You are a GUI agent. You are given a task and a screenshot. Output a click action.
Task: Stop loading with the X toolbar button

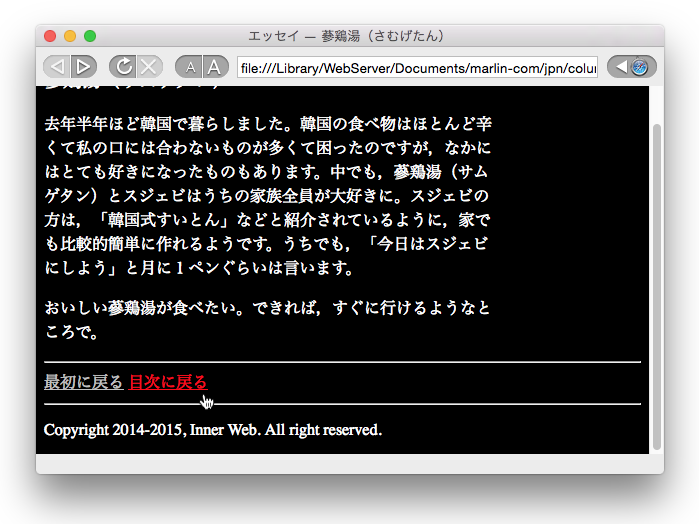149,67
